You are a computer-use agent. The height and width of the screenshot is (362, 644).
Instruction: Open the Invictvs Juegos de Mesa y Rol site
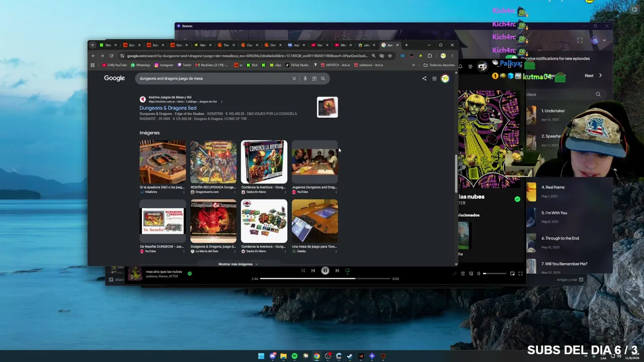click(170, 97)
